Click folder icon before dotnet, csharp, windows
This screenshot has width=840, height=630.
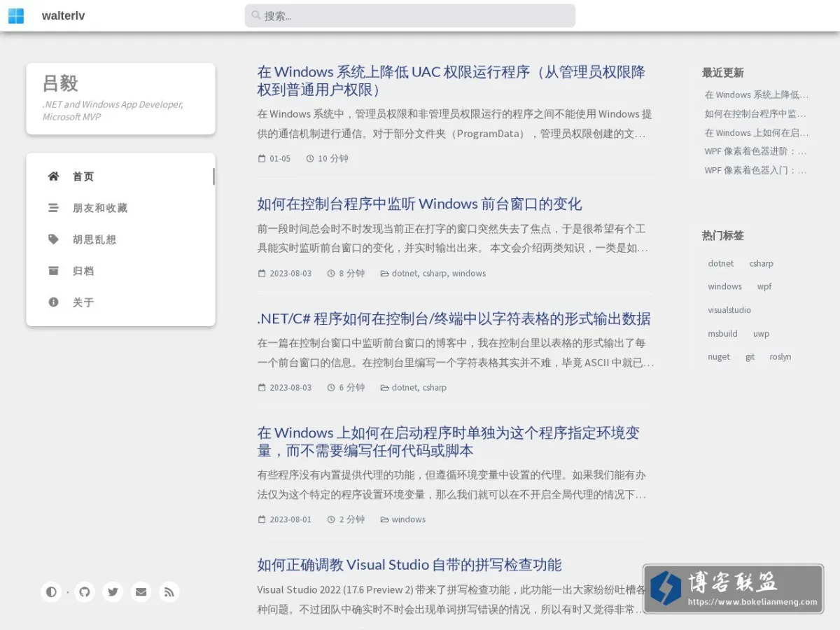384,274
